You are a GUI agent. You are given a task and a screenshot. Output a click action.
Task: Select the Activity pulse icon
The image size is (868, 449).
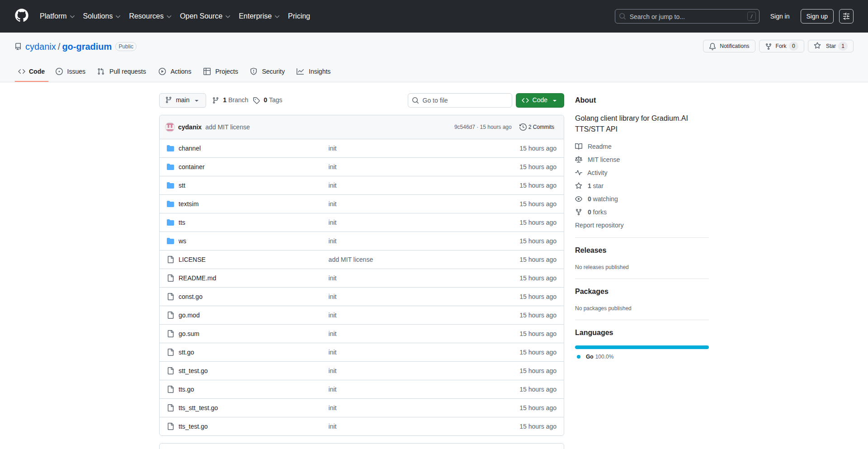click(x=579, y=173)
